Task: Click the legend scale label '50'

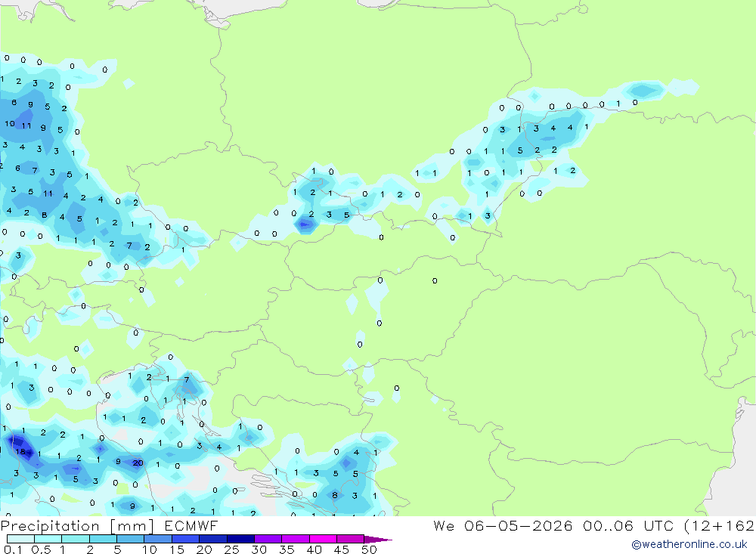Action: pyautogui.click(x=369, y=549)
